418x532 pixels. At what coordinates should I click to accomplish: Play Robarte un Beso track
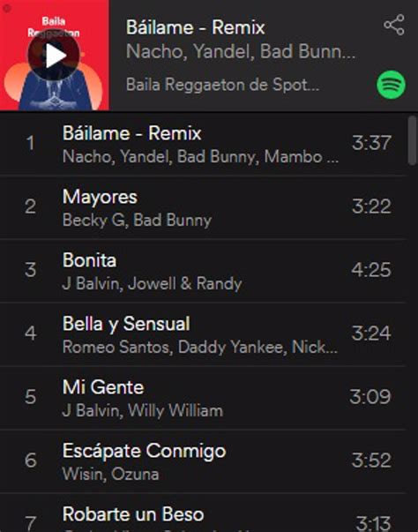click(204, 513)
